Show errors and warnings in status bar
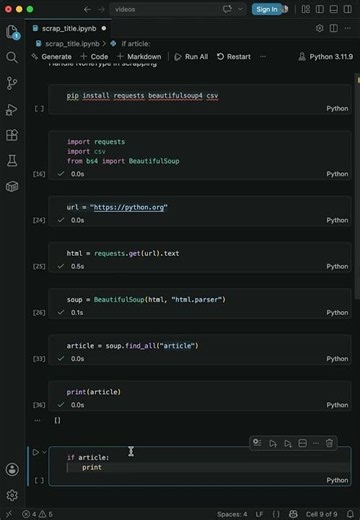Viewport: 360px width, 520px height. pyautogui.click(x=37, y=514)
